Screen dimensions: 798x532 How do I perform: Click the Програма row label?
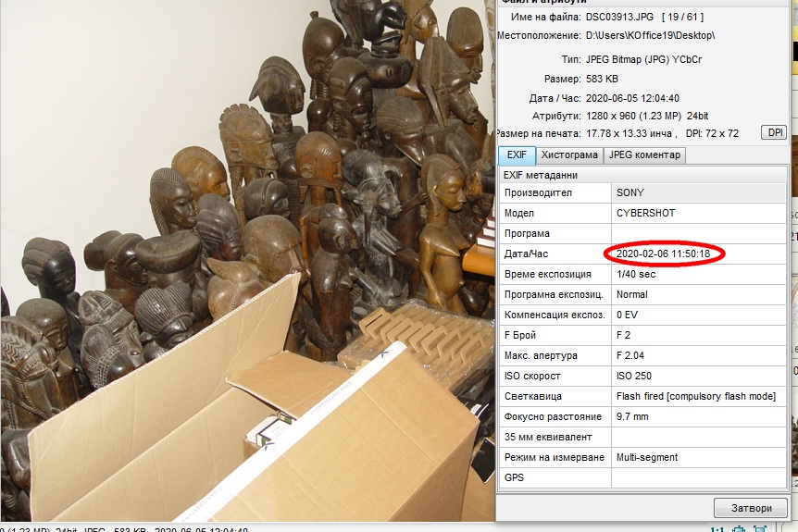[x=527, y=233]
